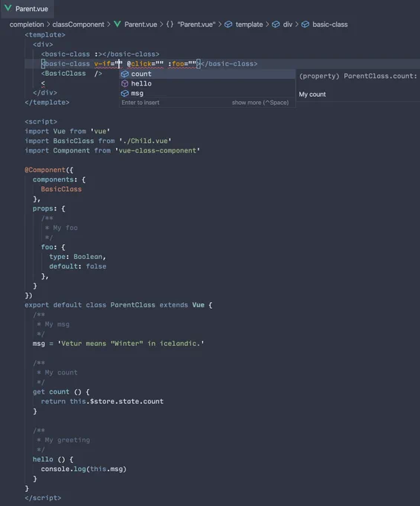Viewport: 420px width, 506px height.
Task: Click the Parent.vue file breadcrumb segment
Action: [x=140, y=25]
